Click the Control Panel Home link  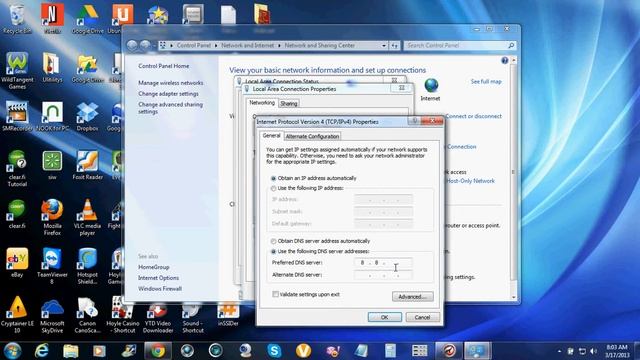point(164,66)
